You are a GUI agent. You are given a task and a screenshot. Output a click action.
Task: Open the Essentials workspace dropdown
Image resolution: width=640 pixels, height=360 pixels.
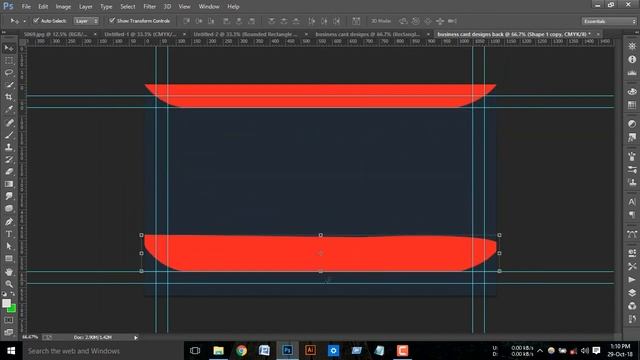[x=609, y=21]
